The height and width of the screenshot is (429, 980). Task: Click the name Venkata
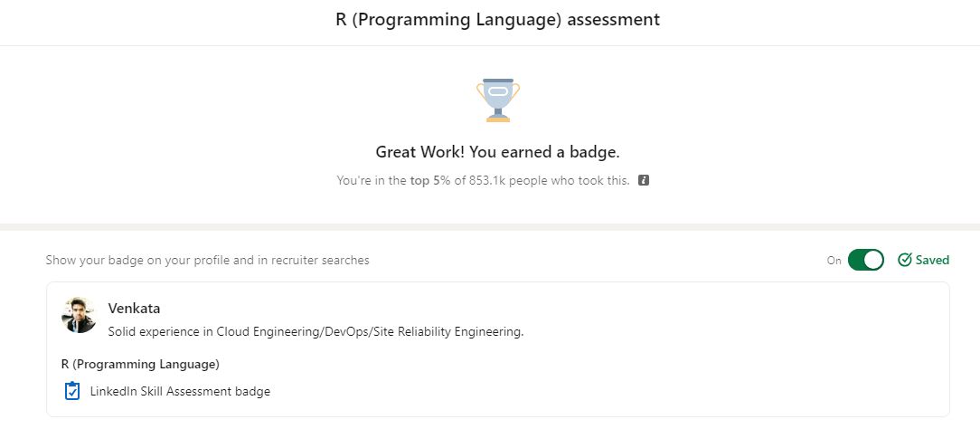135,309
